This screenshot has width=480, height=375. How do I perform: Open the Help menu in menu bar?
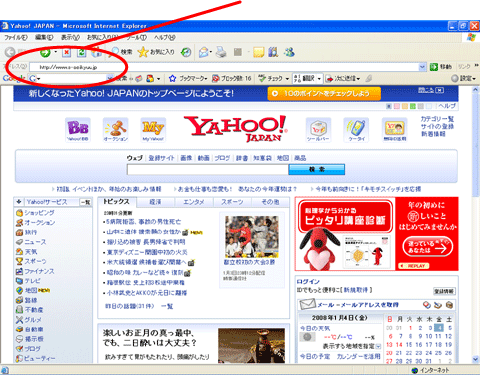tap(164, 37)
